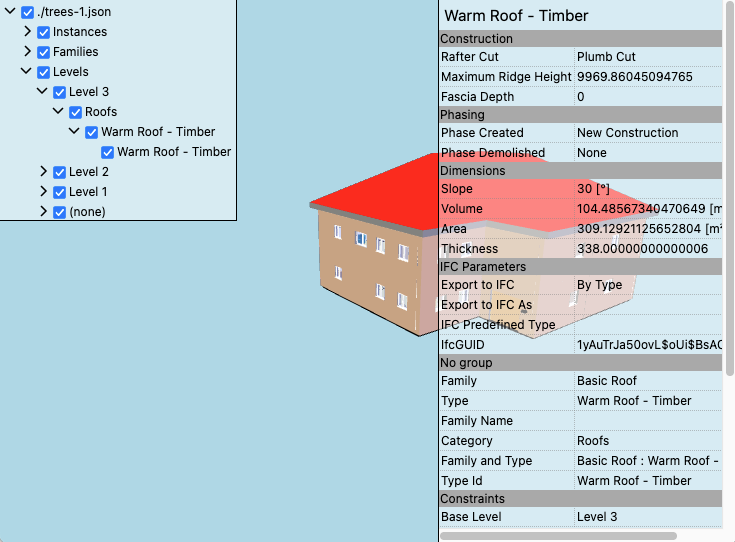The image size is (735, 542).
Task: Click the Slope value 30 [°]
Action: pyautogui.click(x=593, y=189)
